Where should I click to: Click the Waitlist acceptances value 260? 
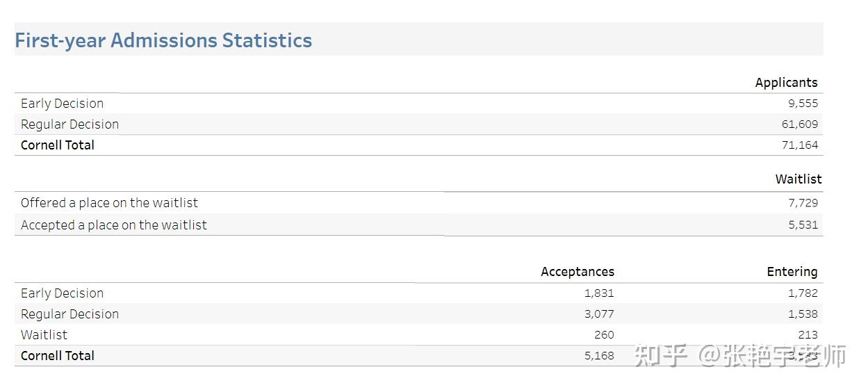click(604, 334)
